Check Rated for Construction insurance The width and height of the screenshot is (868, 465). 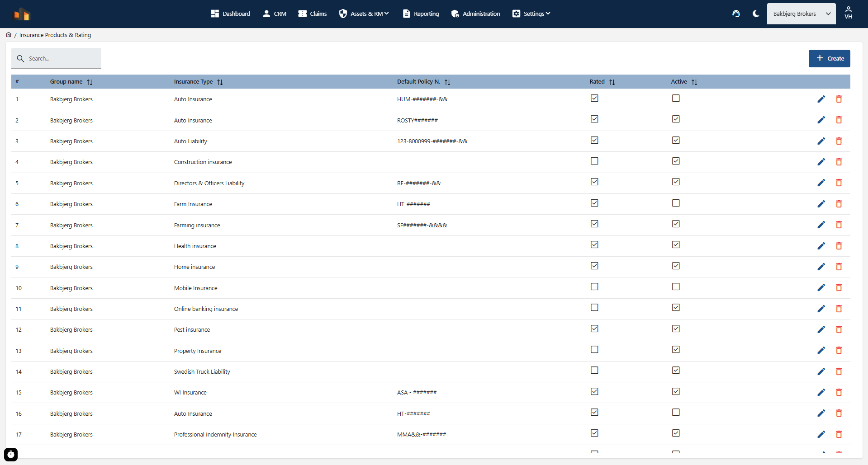pyautogui.click(x=594, y=161)
